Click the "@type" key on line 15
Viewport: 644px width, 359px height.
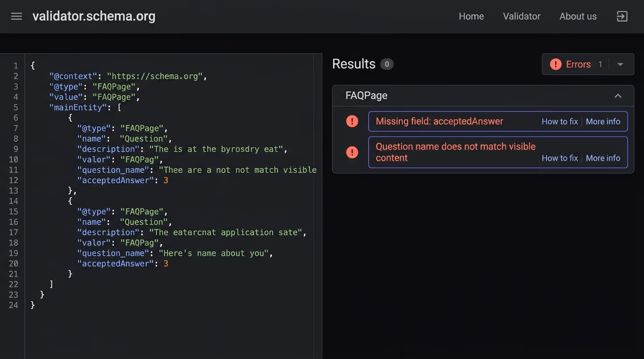click(94, 211)
